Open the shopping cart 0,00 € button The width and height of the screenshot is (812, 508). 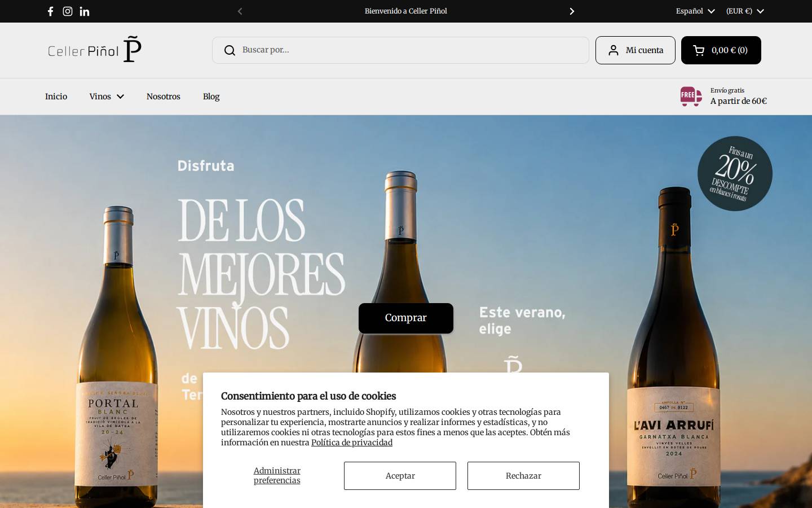(721, 50)
